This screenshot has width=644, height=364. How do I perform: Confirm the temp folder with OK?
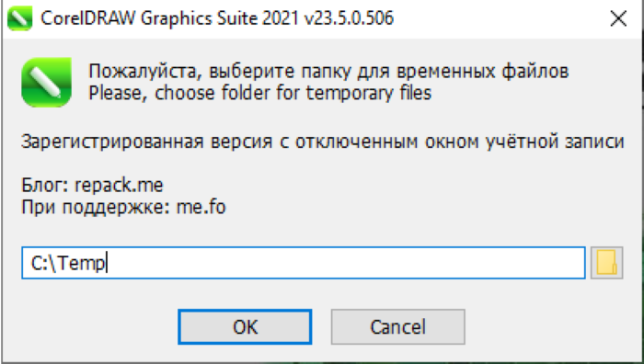tap(245, 326)
